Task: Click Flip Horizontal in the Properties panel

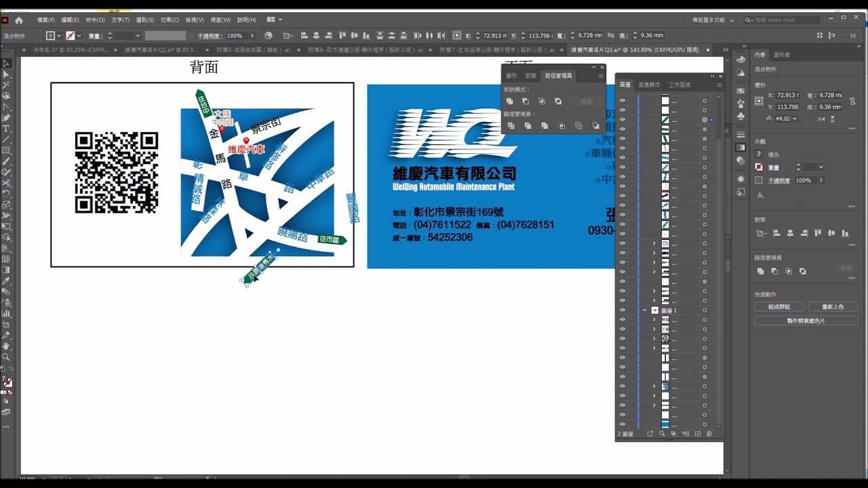Action: click(821, 119)
